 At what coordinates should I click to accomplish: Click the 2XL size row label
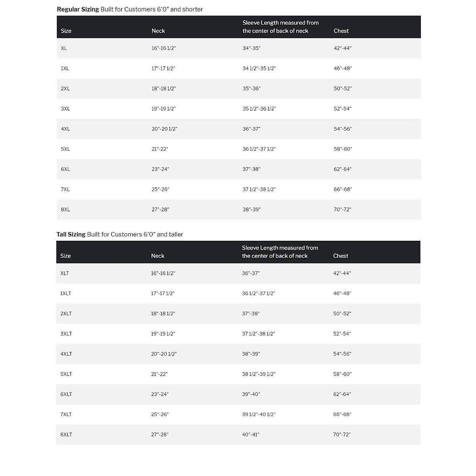click(x=65, y=88)
